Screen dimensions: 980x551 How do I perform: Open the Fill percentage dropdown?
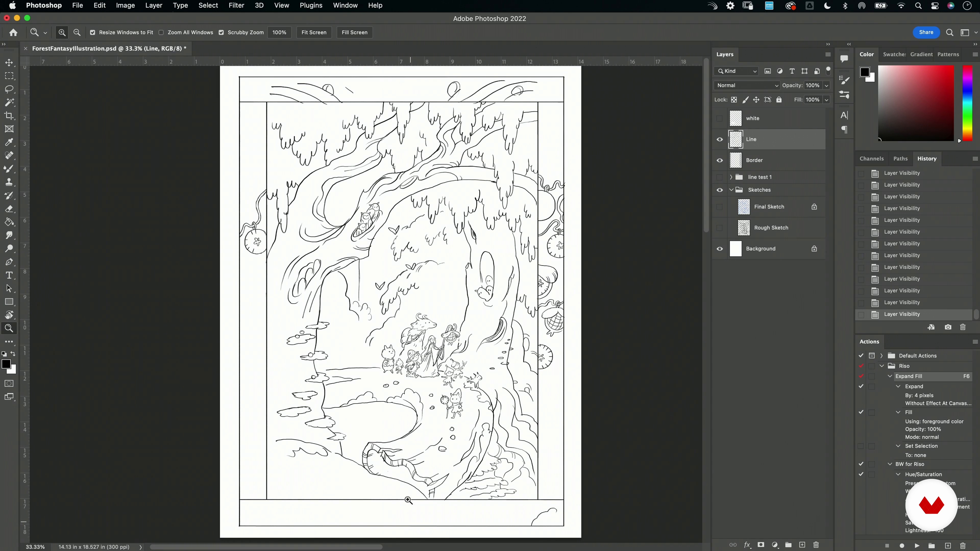tap(826, 100)
